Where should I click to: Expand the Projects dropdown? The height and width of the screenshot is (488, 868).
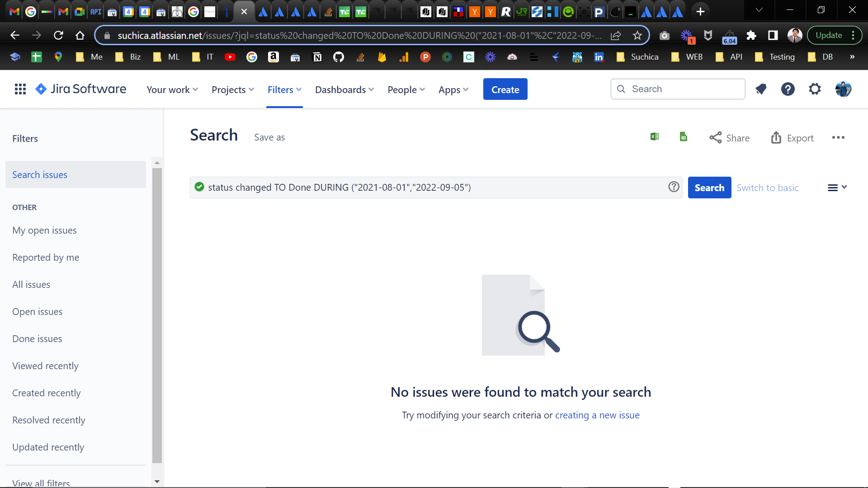coord(232,89)
